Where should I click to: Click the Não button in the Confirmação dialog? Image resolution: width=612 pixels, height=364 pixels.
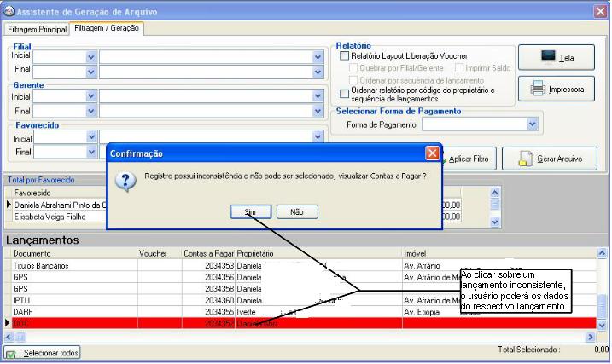297,211
